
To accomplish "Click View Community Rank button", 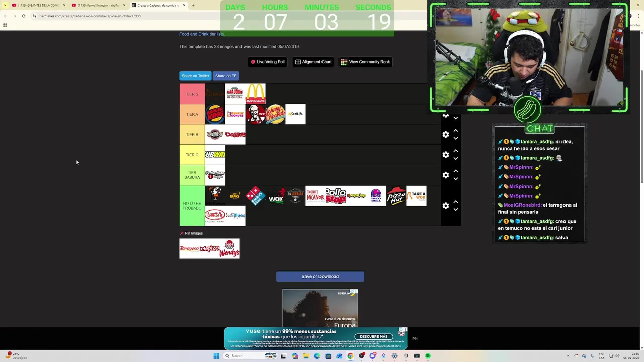I will coord(365,62).
